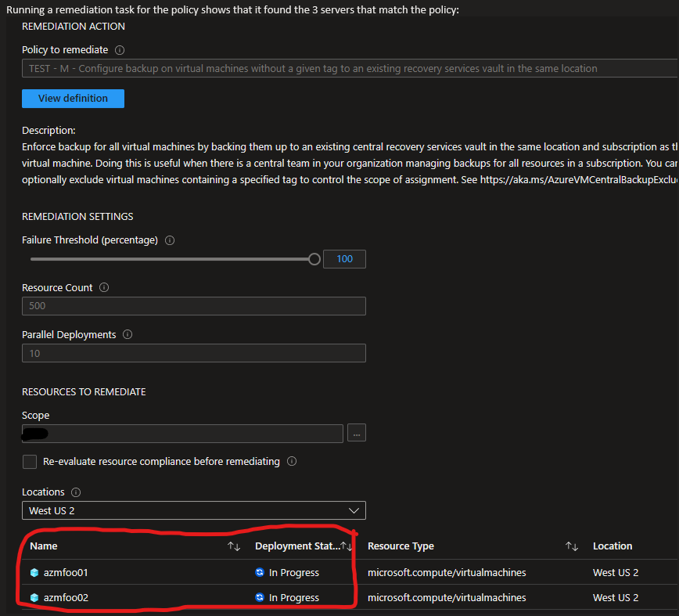This screenshot has height=616, width=679.
Task: Click the In Progress status icon for azmfoo01
Action: (260, 572)
